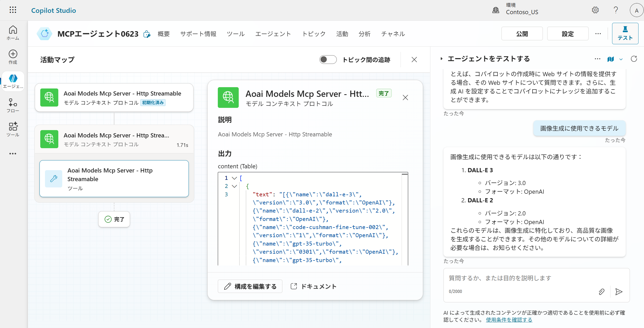
Task: Toggle トピック間の追跡 switch
Action: pyautogui.click(x=328, y=60)
